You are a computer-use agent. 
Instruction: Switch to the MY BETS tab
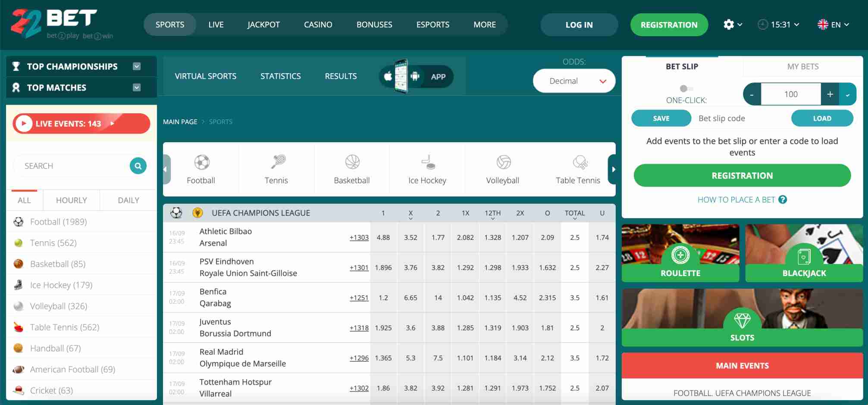click(x=802, y=66)
